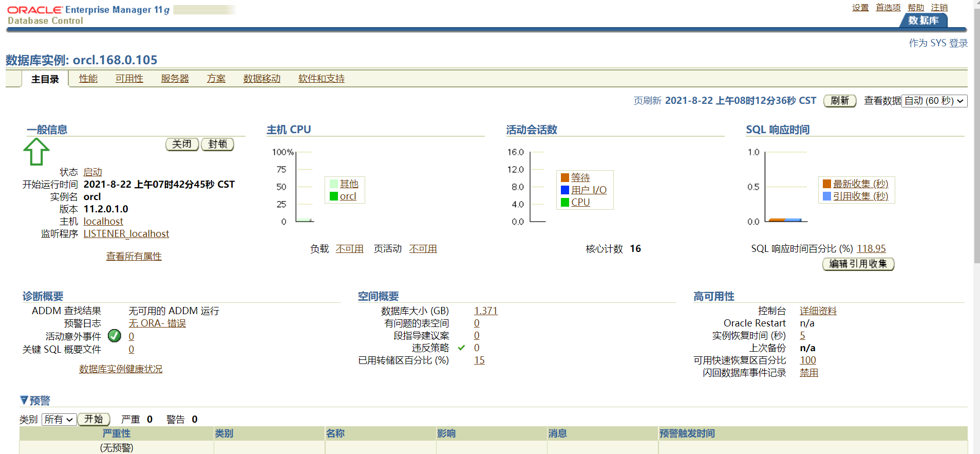
Task: Click the blue 用户 I/O legend swatch
Action: (x=565, y=190)
